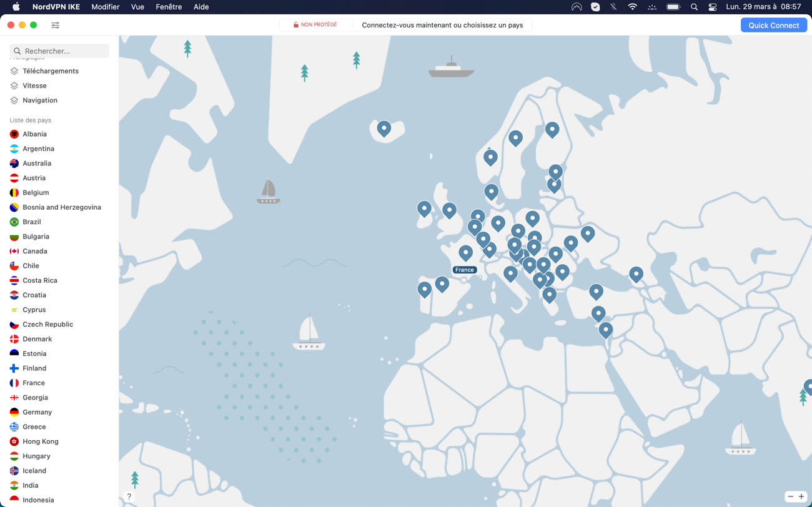Viewport: 812px width, 507px height.
Task: Open the Modifier menu
Action: click(106, 7)
